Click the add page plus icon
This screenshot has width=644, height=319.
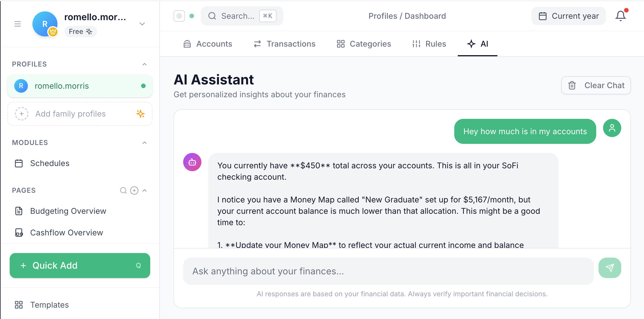pos(134,190)
